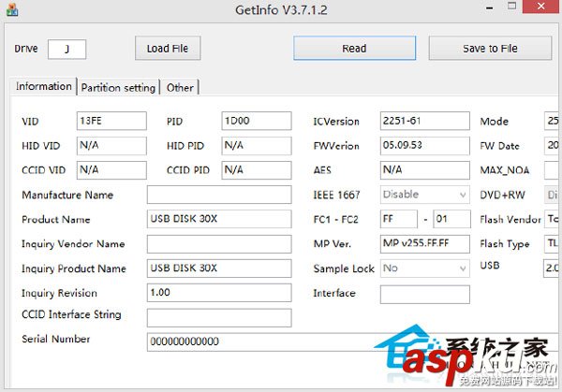Click the Inquiry Product Name field
This screenshot has height=392, width=562.
[219, 269]
